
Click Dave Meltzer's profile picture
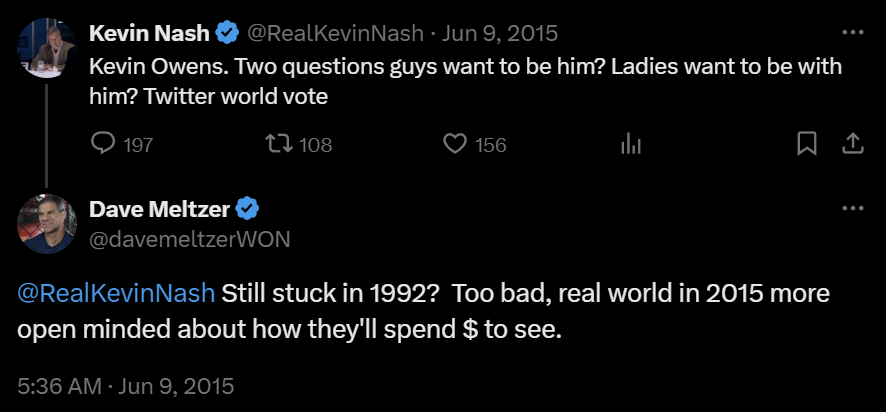[x=47, y=223]
